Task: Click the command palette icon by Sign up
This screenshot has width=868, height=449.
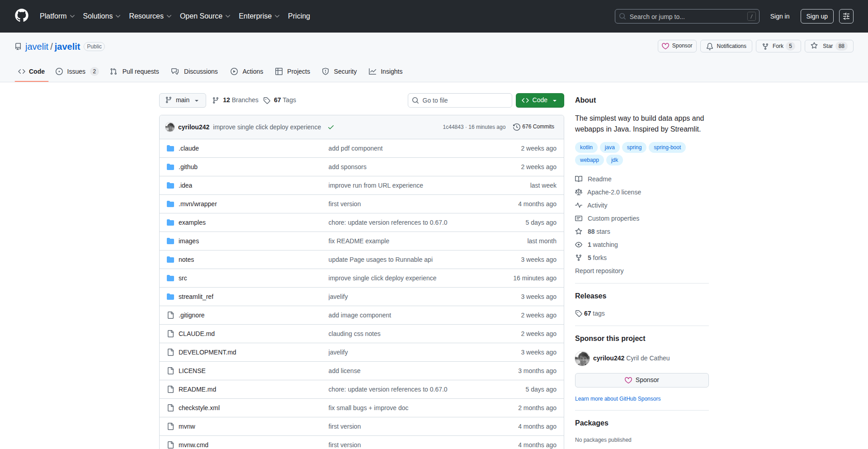Action: click(x=846, y=16)
